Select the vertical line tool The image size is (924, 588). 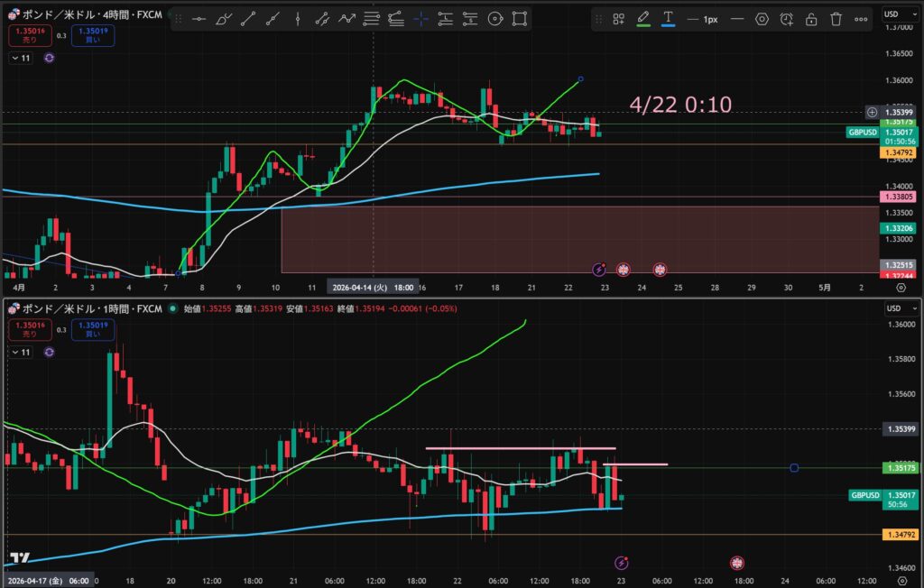click(298, 19)
